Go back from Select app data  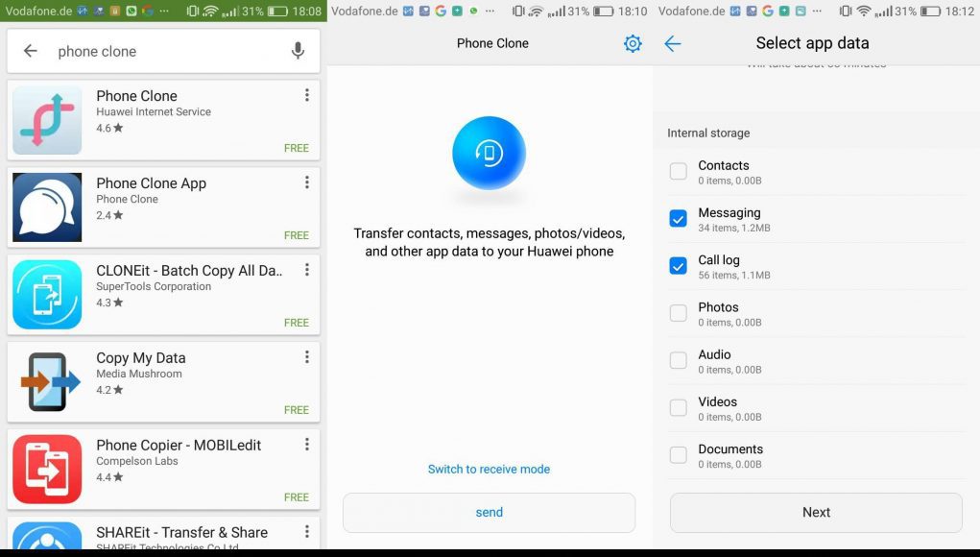[673, 43]
